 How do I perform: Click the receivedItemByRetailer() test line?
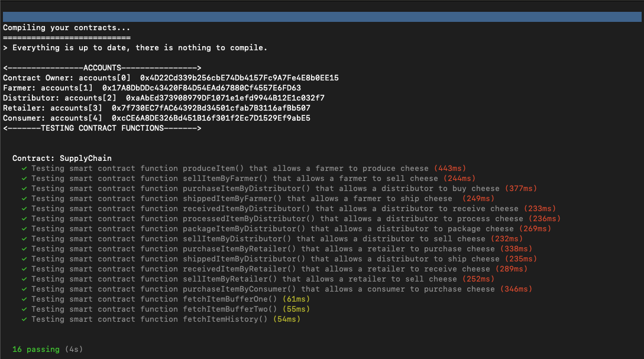point(274,269)
